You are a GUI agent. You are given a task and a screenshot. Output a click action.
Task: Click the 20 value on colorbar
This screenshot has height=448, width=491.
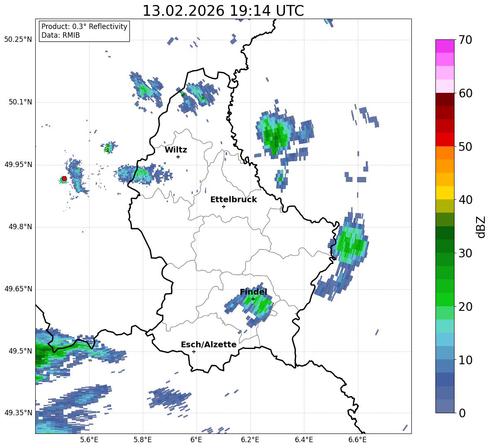pyautogui.click(x=465, y=307)
